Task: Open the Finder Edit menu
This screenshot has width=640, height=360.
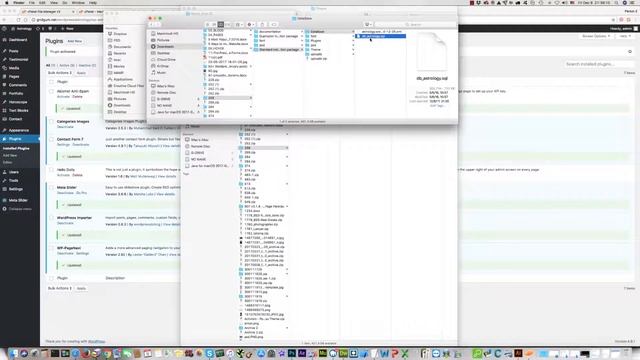Action: point(42,3)
